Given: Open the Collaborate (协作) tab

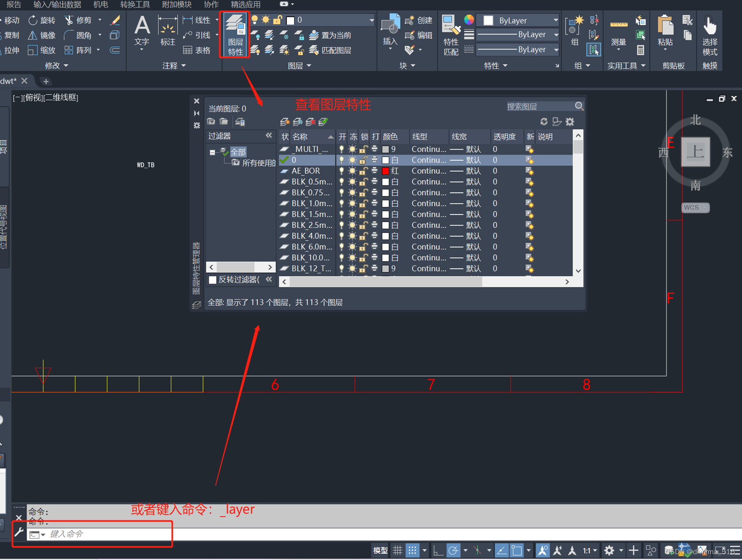Looking at the screenshot, I should (x=211, y=4).
